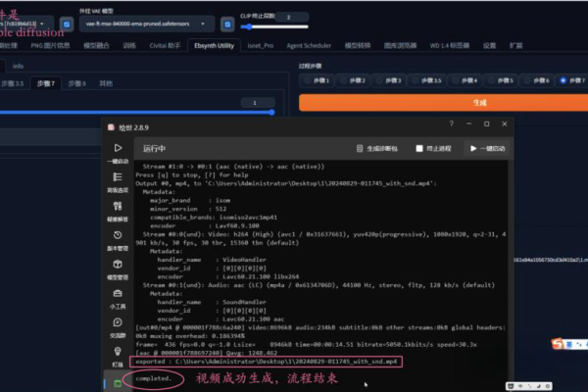Open the Civitai 助手 tab

165,45
